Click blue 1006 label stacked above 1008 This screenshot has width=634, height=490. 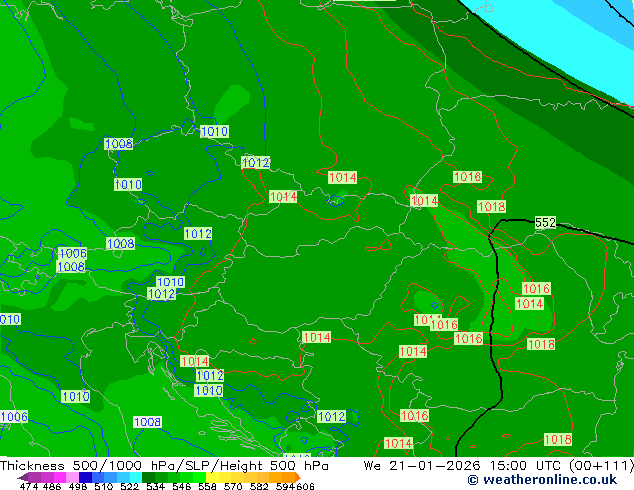tap(73, 253)
